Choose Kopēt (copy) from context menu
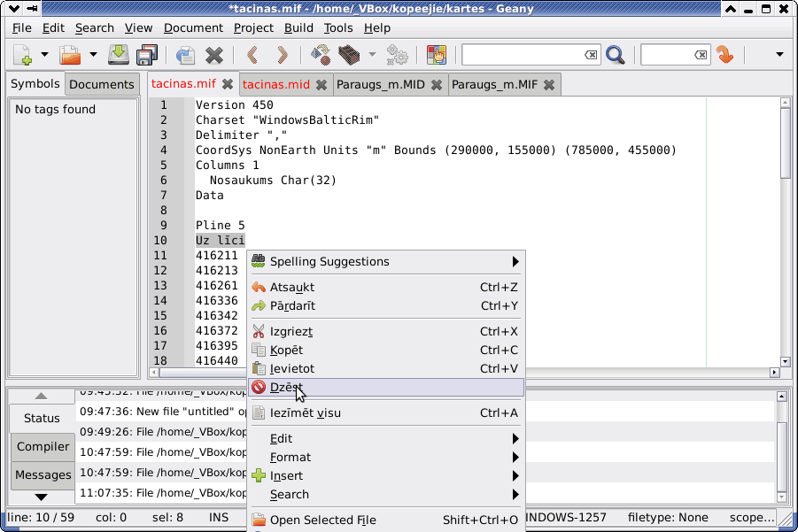Screen dimensions: 798x532 [x=386, y=350]
